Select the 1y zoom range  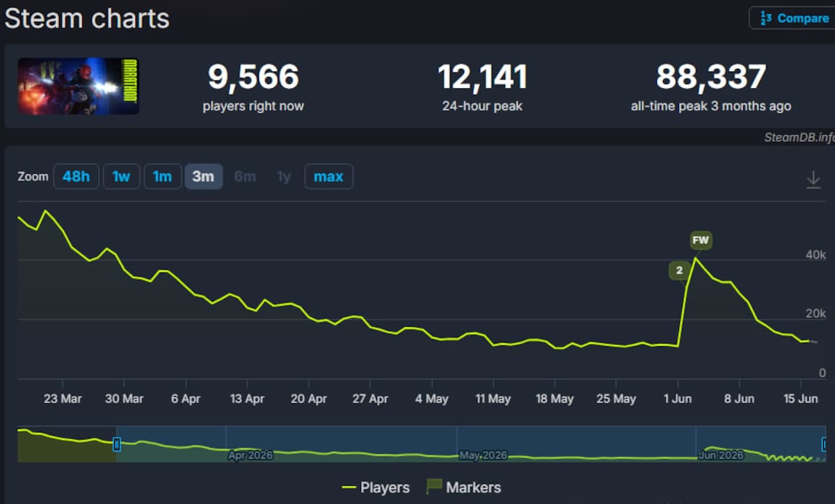[283, 177]
